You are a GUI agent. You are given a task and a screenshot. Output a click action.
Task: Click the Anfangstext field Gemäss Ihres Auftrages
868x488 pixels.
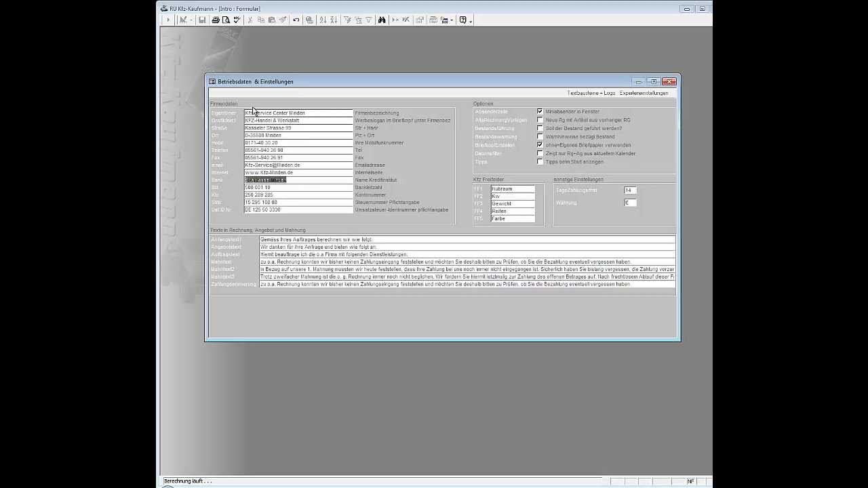coord(467,240)
